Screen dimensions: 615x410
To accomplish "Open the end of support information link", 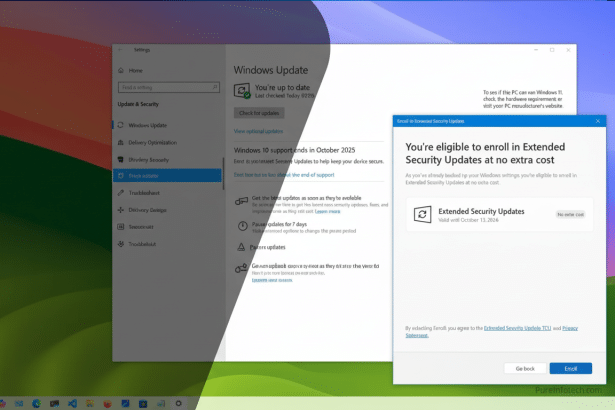I will point(284,175).
